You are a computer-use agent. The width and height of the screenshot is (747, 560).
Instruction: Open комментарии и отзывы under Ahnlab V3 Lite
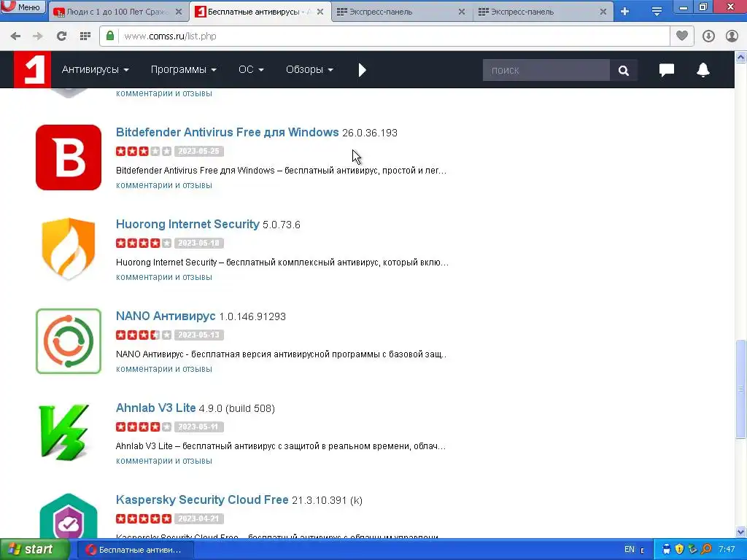tap(164, 461)
